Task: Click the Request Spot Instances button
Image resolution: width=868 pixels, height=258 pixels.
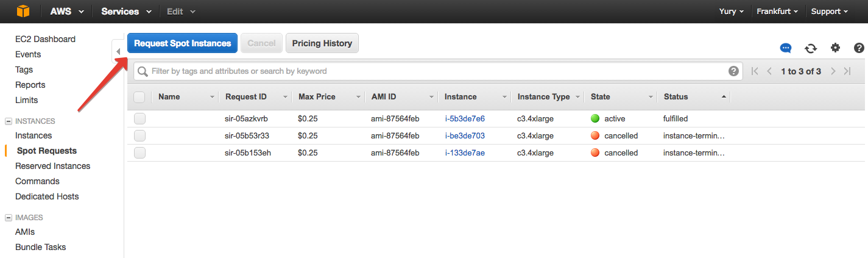Action: (x=182, y=43)
